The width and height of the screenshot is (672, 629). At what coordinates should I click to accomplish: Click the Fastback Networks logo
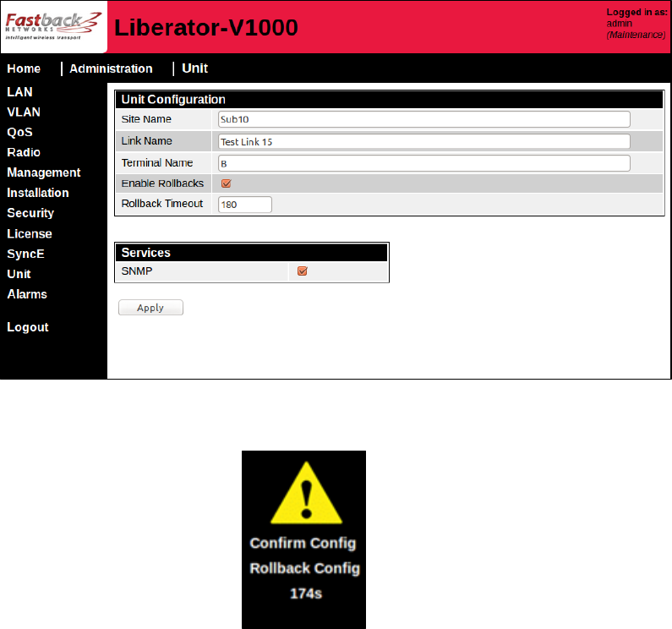click(x=53, y=26)
